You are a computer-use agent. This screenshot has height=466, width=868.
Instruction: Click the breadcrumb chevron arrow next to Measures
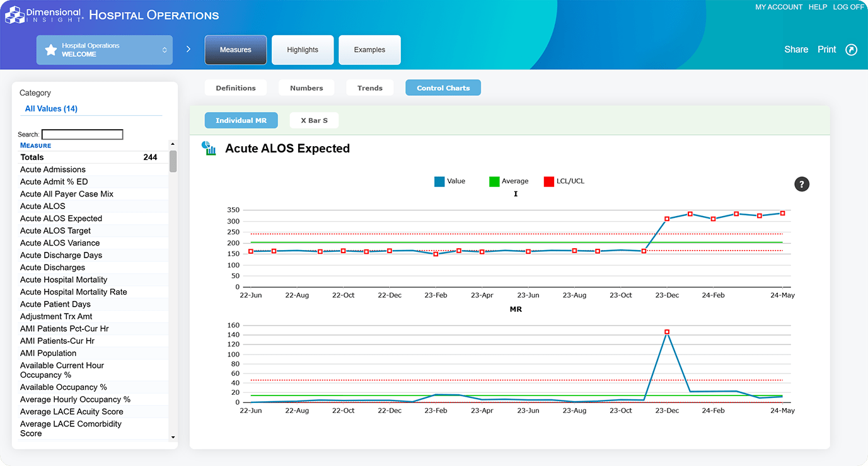coord(188,49)
